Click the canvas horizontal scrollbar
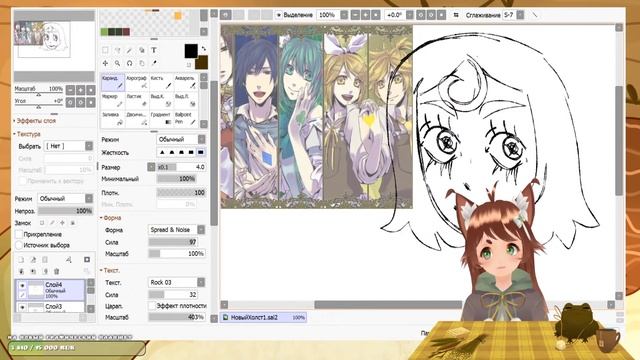 pyautogui.click(x=388, y=304)
